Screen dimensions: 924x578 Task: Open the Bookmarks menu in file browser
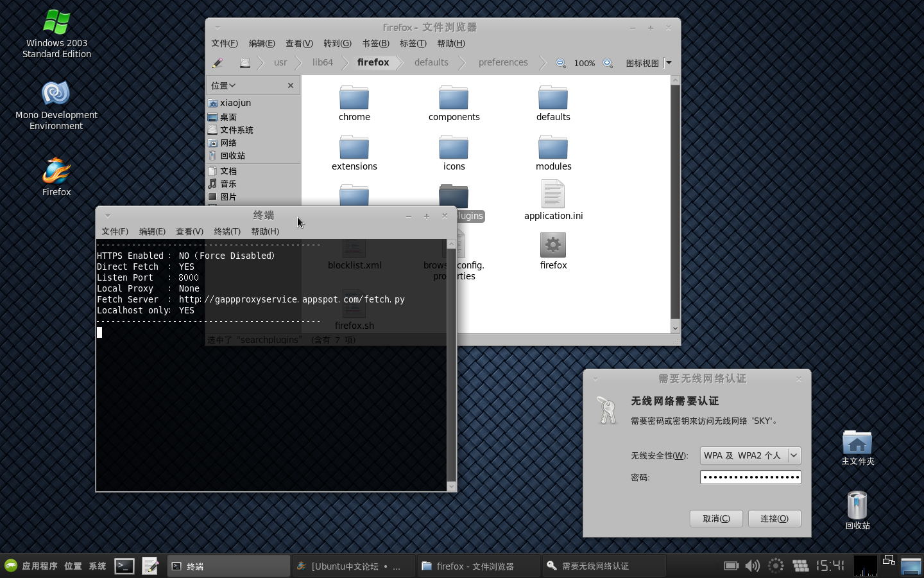[375, 44]
